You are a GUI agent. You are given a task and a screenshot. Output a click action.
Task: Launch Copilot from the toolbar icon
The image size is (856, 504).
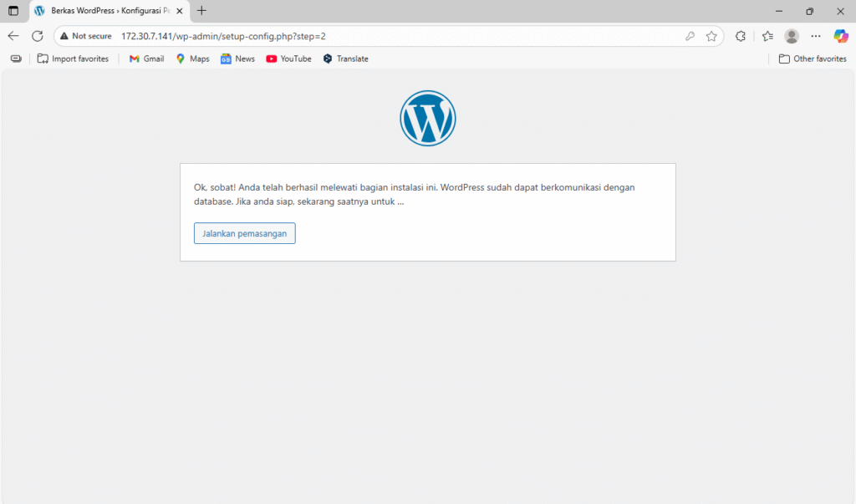(841, 36)
